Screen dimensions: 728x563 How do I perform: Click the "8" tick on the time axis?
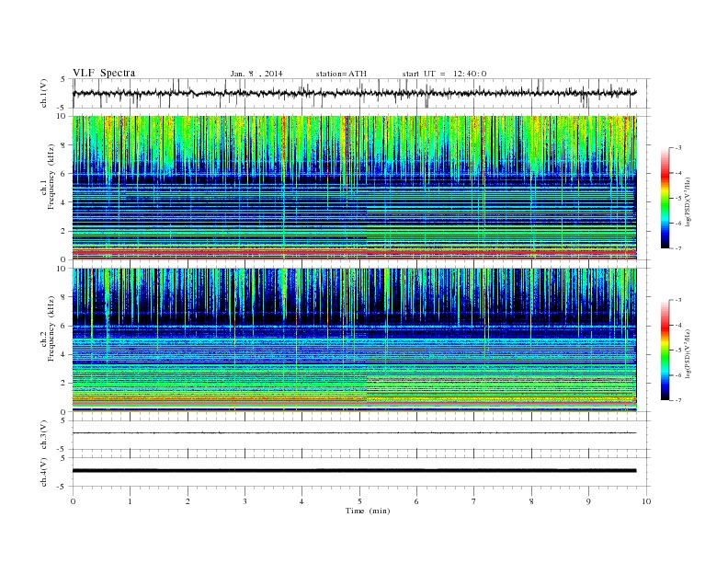click(531, 501)
